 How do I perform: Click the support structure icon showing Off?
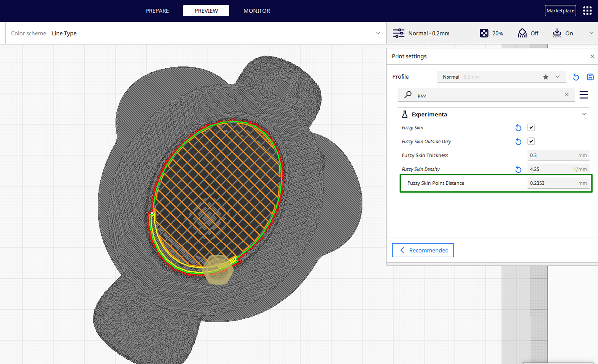521,33
